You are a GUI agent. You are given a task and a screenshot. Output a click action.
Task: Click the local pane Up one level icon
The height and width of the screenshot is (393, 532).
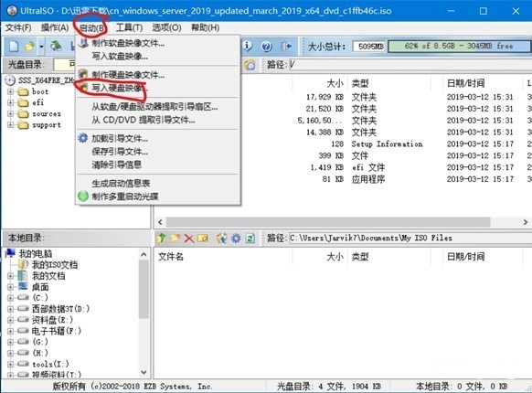[162, 238]
